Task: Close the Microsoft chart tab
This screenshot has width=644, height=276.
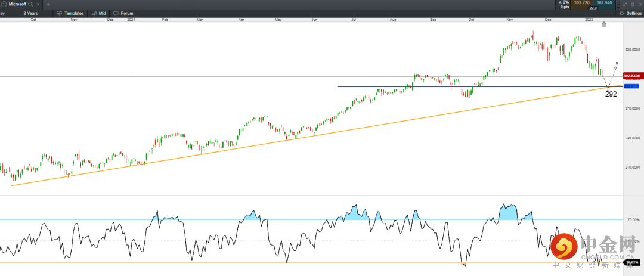Action: [x=39, y=4]
